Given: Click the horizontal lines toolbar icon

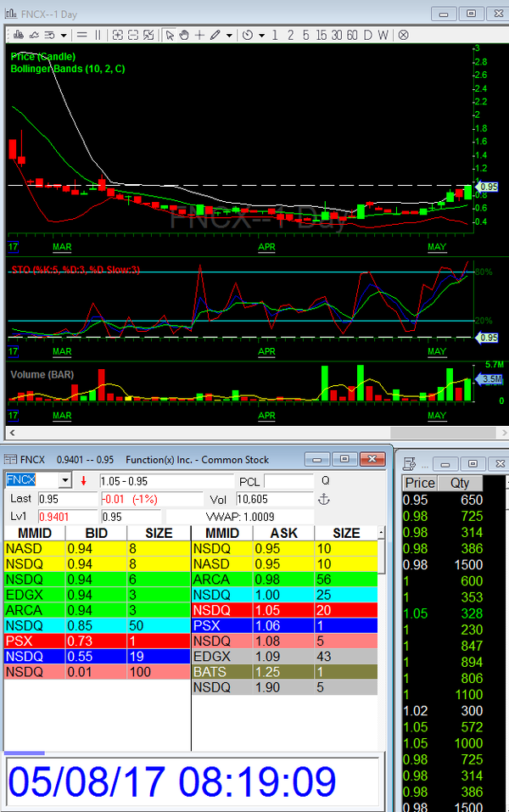Looking at the screenshot, I should pyautogui.click(x=82, y=35).
